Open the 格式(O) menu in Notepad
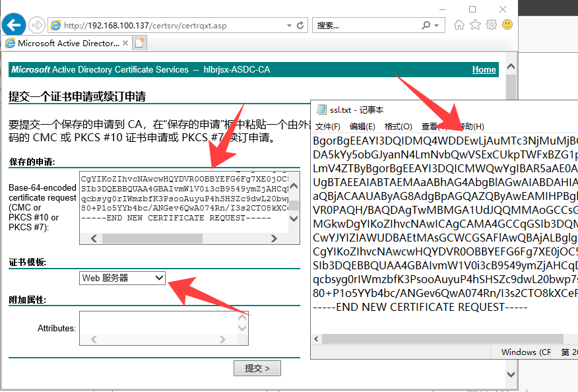Image resolution: width=578 pixels, height=392 pixels. click(x=398, y=126)
